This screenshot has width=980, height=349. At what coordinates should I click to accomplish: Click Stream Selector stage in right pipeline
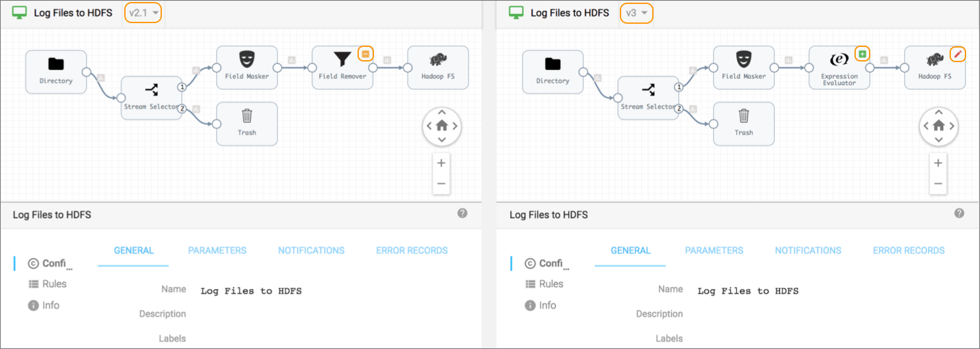(x=648, y=97)
